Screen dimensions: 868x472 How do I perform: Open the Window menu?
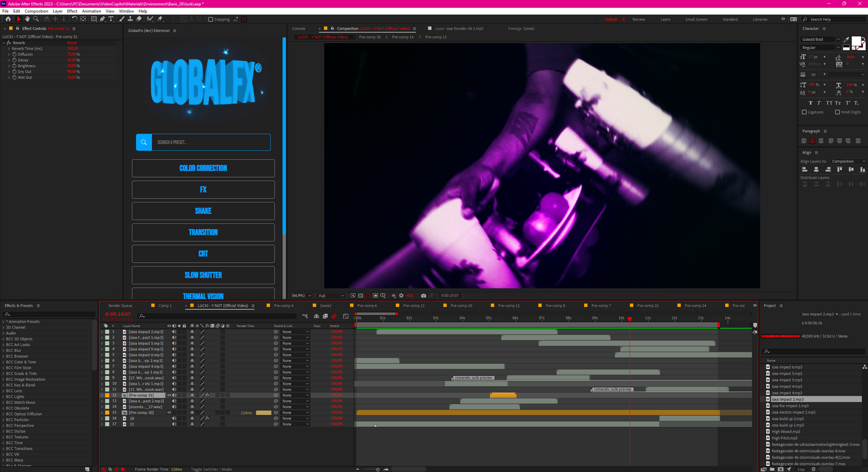[x=126, y=11]
